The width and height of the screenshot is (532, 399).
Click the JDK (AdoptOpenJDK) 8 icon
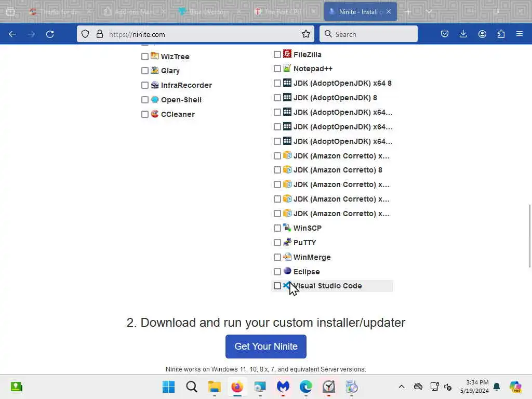287,97
